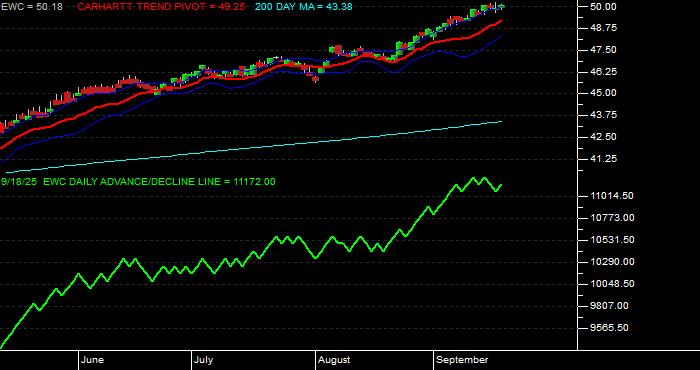Click the EWC = 50.18 price label
The image size is (700, 370).
(x=32, y=7)
